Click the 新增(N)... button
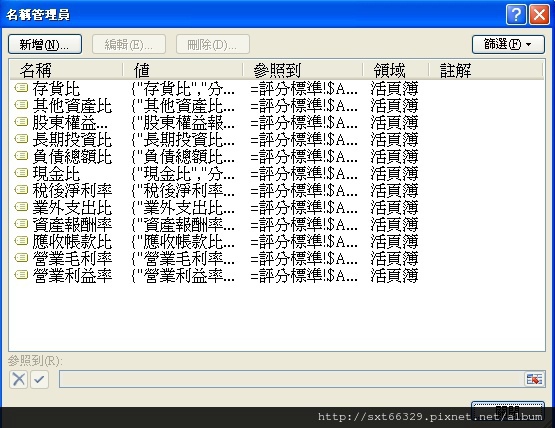 [45, 44]
